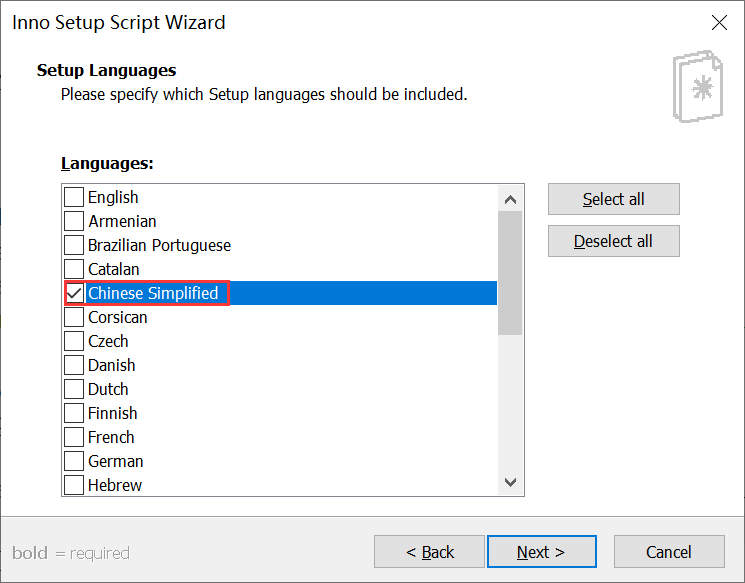Viewport: 745px width, 583px height.
Task: Click the scrollbar down arrow
Action: click(x=510, y=482)
